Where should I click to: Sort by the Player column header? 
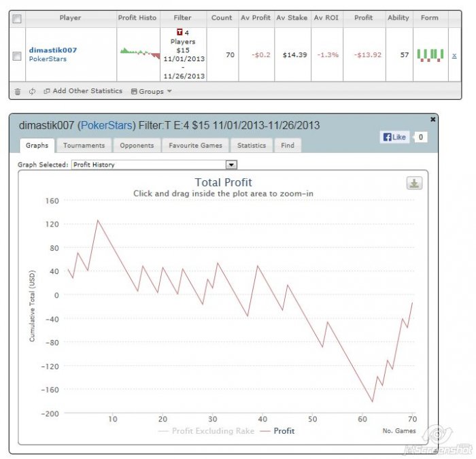pos(71,18)
